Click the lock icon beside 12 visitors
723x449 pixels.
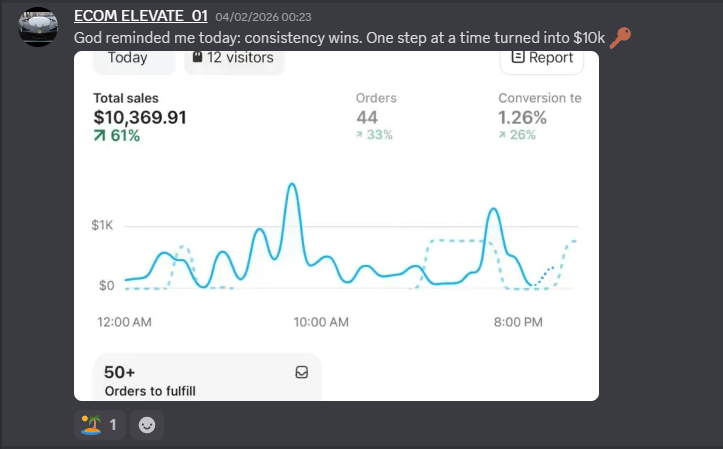tap(196, 58)
